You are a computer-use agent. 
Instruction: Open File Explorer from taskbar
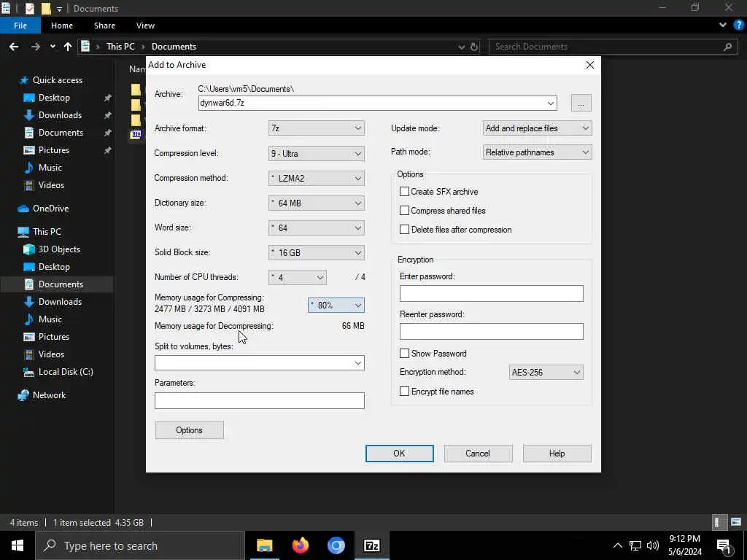click(264, 545)
